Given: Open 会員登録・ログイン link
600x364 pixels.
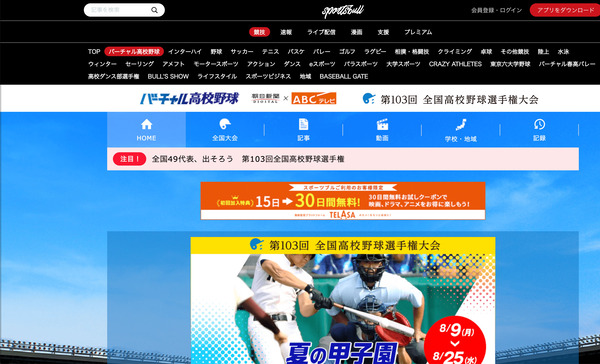Looking at the screenshot, I should click(496, 10).
